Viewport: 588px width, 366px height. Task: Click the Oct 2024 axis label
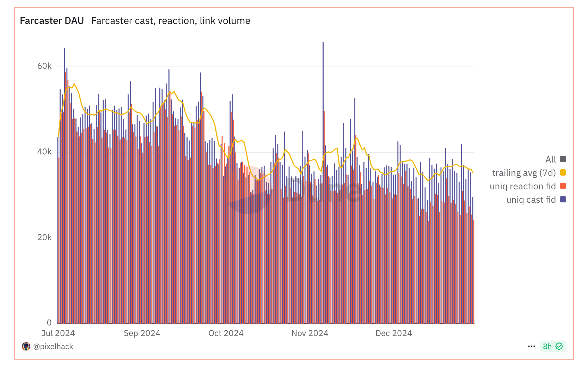[226, 333]
